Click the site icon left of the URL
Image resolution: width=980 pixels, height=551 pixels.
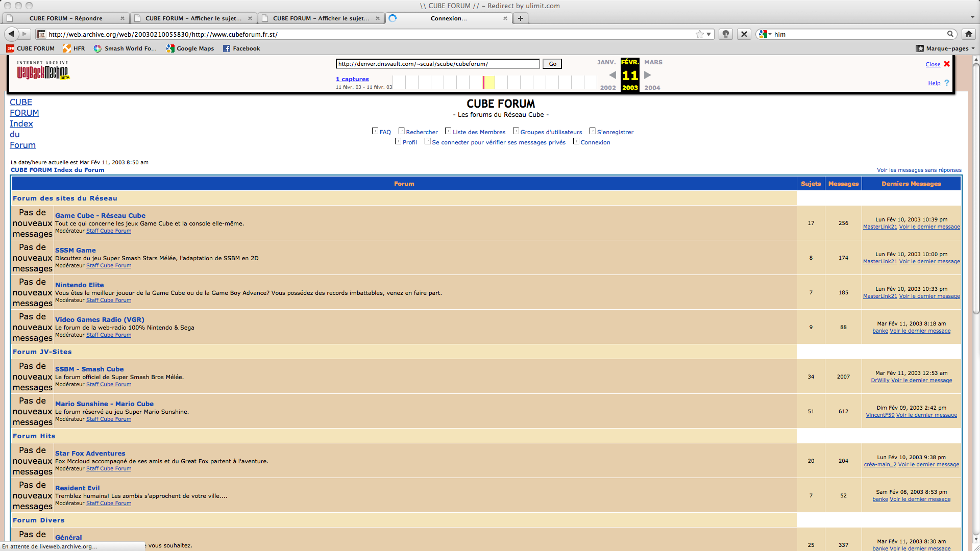(41, 34)
